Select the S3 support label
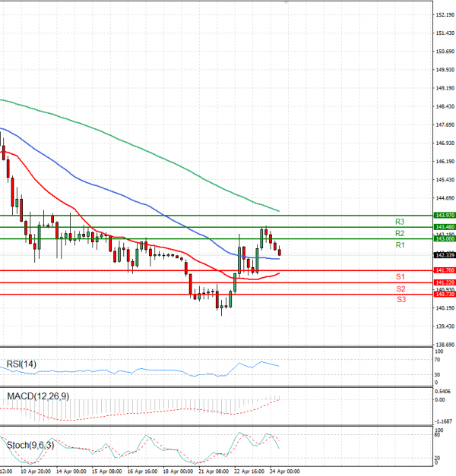Viewport: 456px width, 476px height. (x=400, y=301)
